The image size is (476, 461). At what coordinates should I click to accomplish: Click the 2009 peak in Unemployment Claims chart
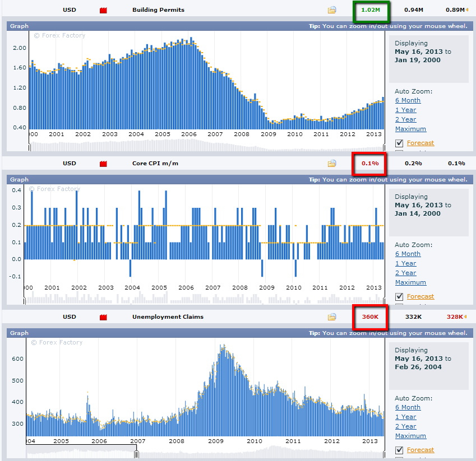point(224,390)
